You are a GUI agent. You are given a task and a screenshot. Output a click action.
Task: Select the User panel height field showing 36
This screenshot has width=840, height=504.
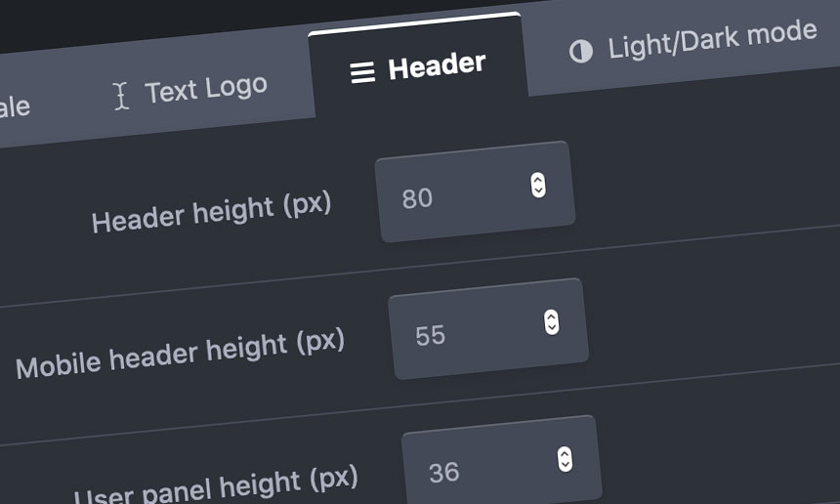[x=481, y=470]
